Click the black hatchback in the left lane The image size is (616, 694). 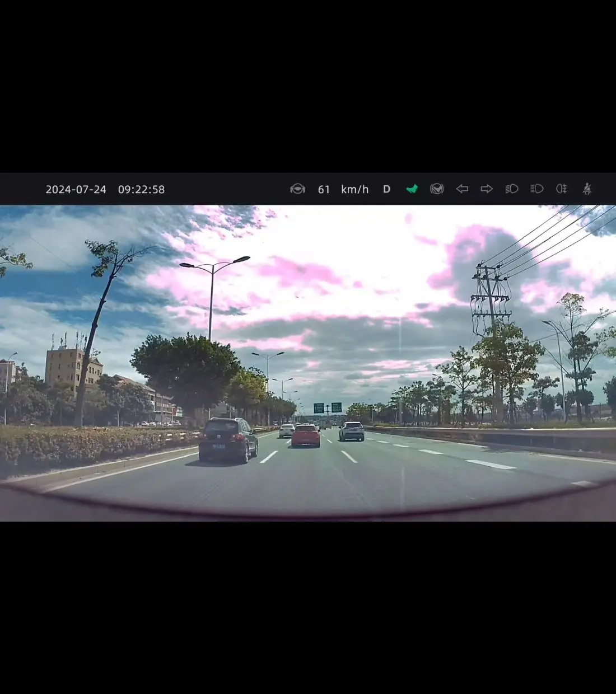pos(228,440)
